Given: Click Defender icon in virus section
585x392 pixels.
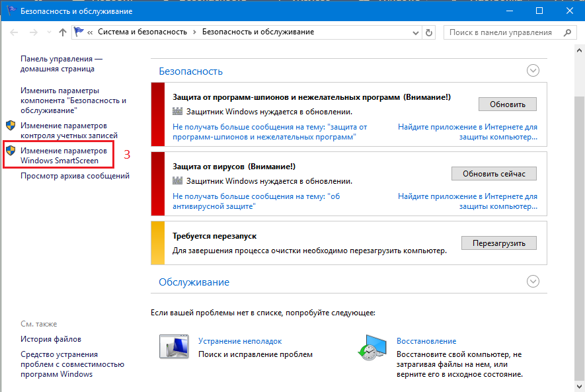Looking at the screenshot, I should point(178,180).
